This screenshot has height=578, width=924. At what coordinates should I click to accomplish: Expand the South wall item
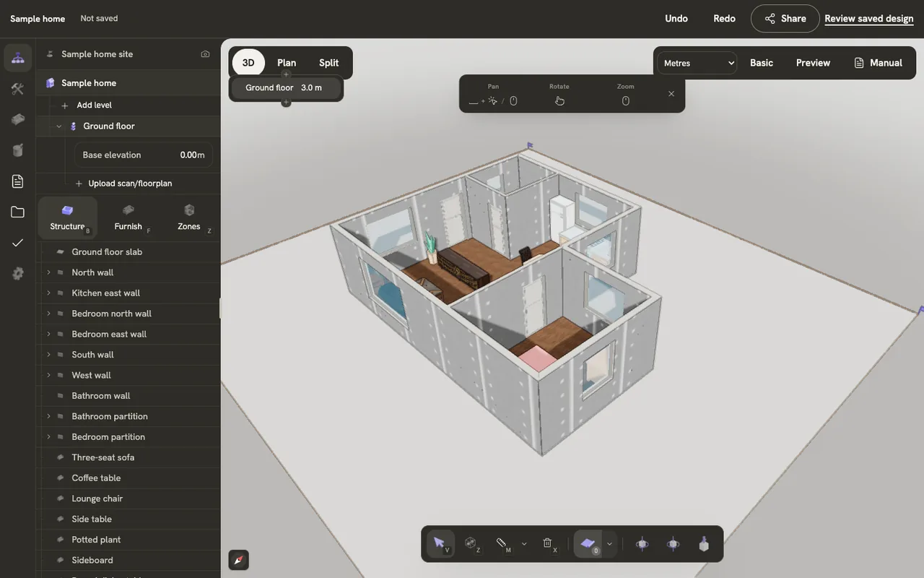[x=48, y=355]
